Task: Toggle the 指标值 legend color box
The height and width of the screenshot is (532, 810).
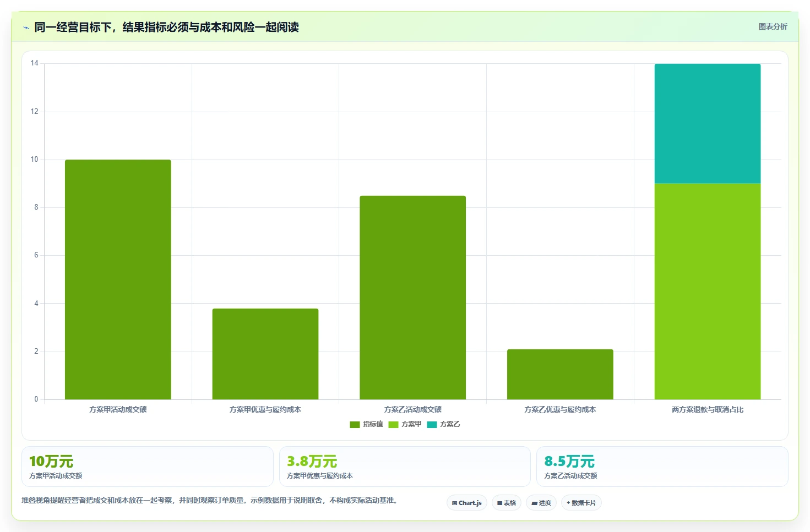Action: point(355,425)
